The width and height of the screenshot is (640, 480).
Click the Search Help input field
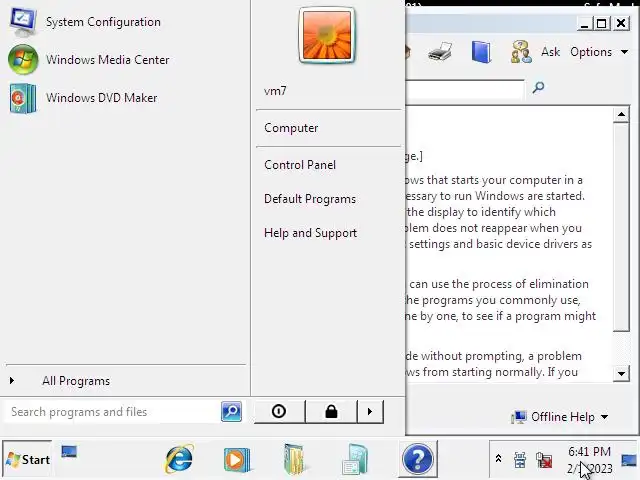point(465,89)
